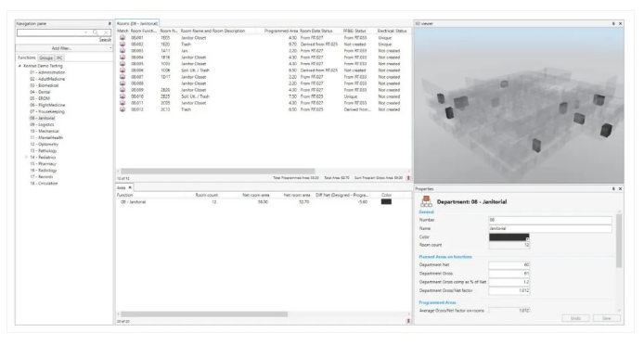Image resolution: width=644 pixels, height=345 pixels.
Task: Click the match icon for room 08.011
Action: (122, 103)
